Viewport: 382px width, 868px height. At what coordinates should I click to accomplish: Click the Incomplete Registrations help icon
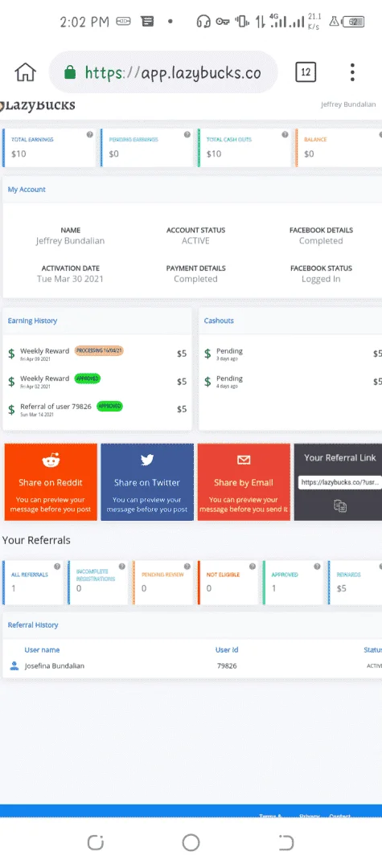pyautogui.click(x=122, y=567)
